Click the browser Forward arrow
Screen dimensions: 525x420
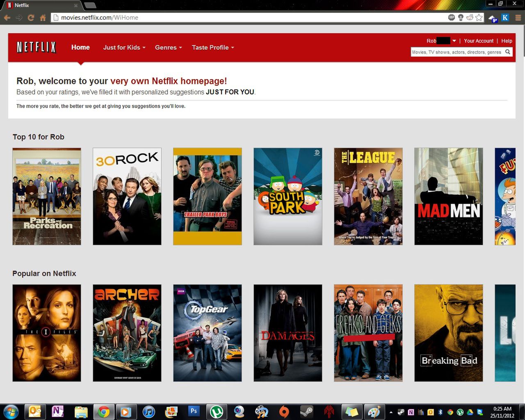(19, 18)
